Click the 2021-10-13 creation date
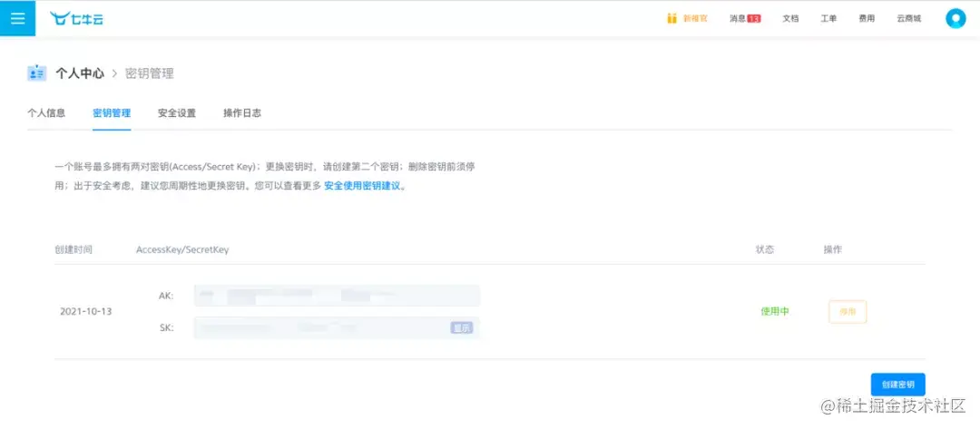 85,311
